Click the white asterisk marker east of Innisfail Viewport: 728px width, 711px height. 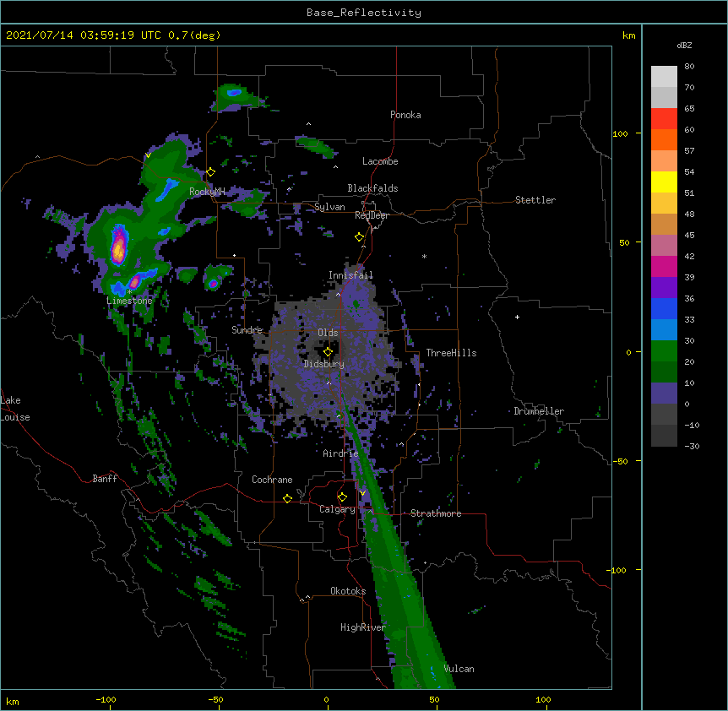click(x=424, y=256)
